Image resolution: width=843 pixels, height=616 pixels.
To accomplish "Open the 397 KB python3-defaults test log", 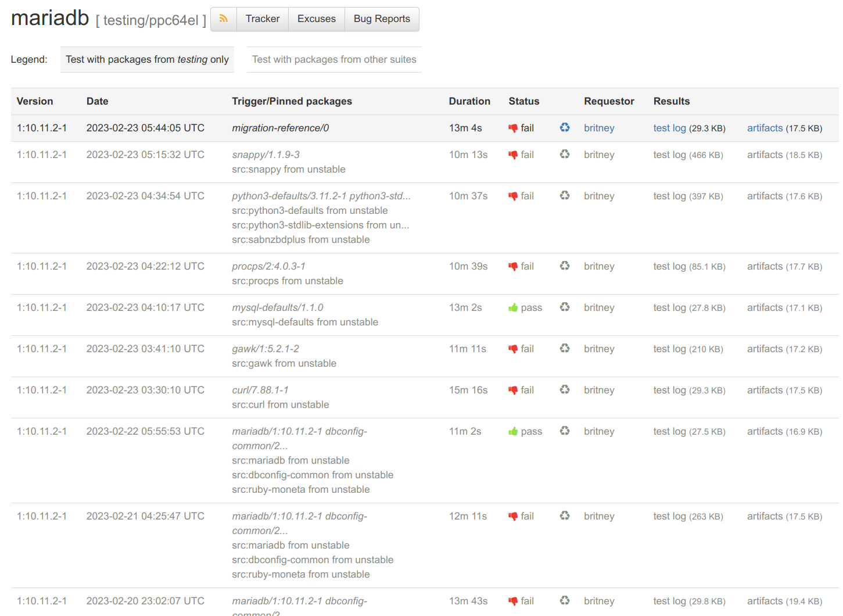I will click(x=669, y=196).
